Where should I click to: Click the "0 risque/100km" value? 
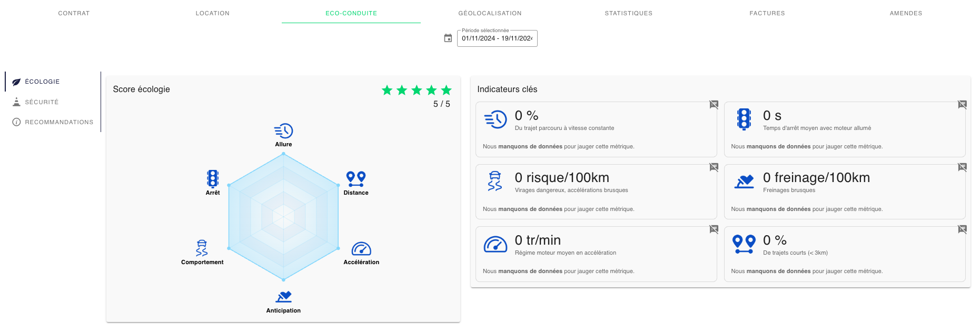[562, 178]
